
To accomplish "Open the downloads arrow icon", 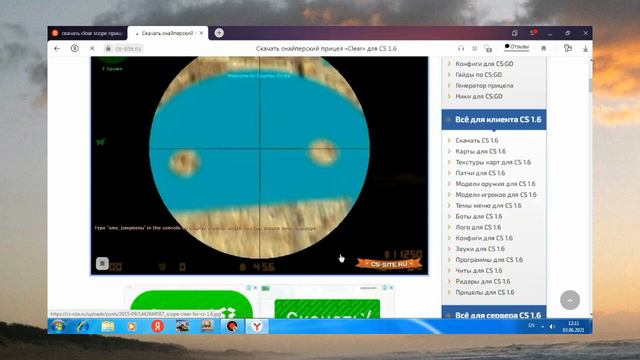I will (x=585, y=49).
